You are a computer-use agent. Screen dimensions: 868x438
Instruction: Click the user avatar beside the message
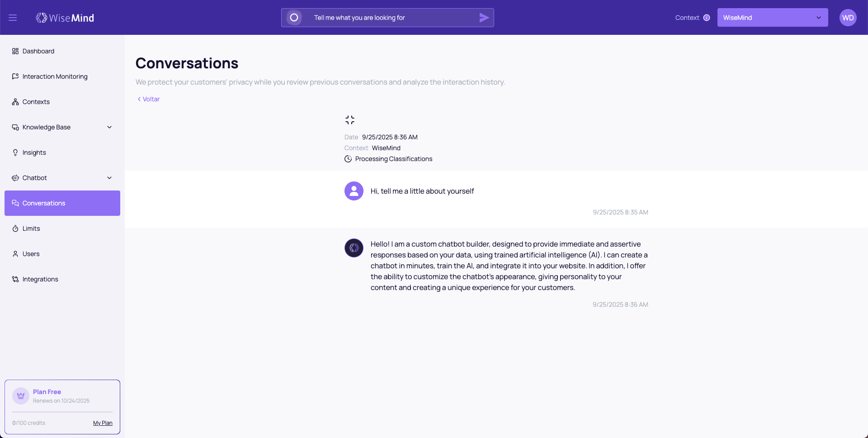tap(354, 191)
